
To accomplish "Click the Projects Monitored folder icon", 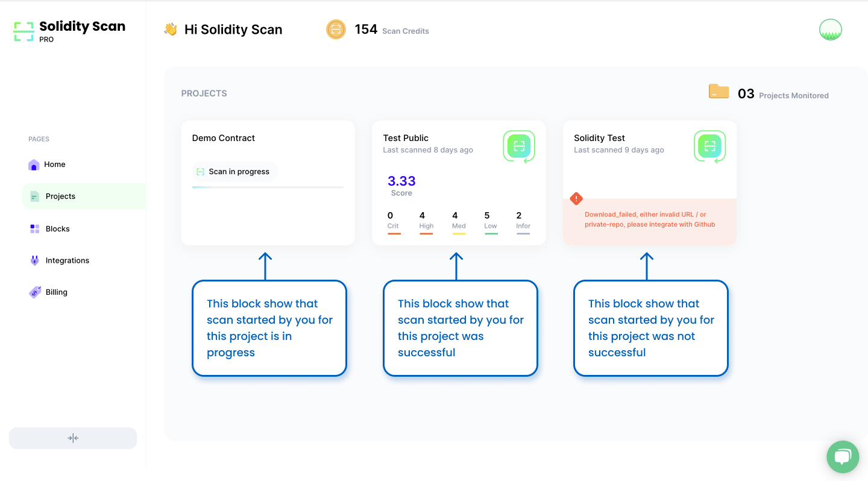I will (x=719, y=92).
